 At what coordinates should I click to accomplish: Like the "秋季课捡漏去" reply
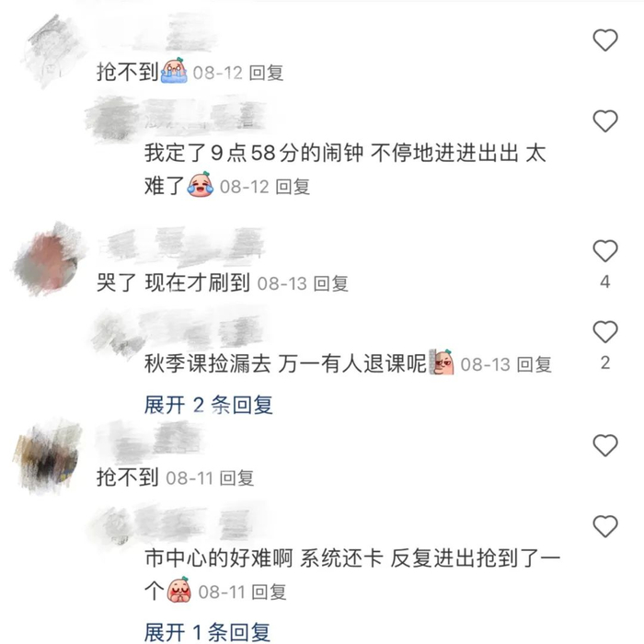pyautogui.click(x=605, y=331)
